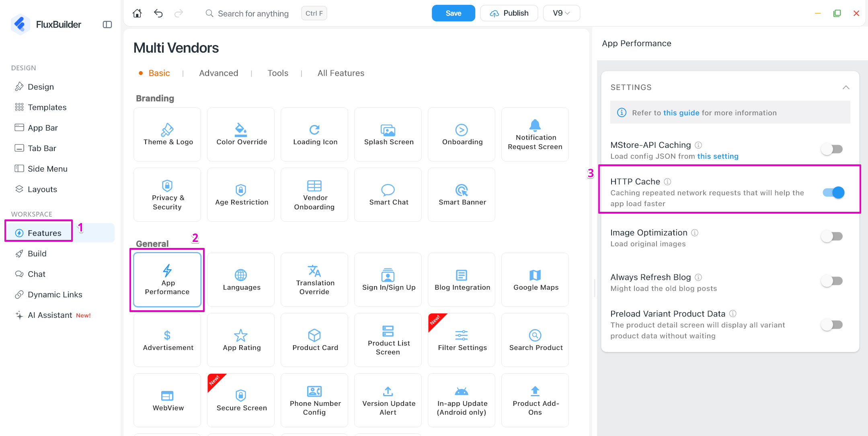
Task: Select Features in the workspace sidebar
Action: pyautogui.click(x=60, y=233)
